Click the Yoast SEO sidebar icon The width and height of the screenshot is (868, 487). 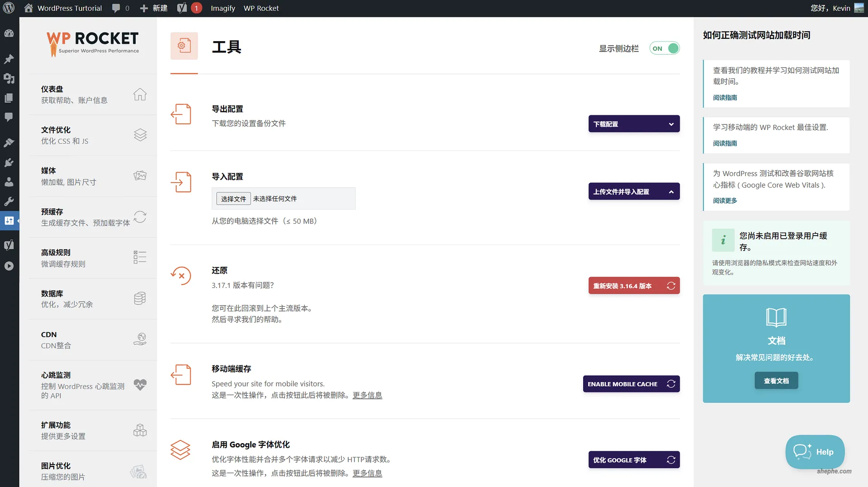[9, 245]
